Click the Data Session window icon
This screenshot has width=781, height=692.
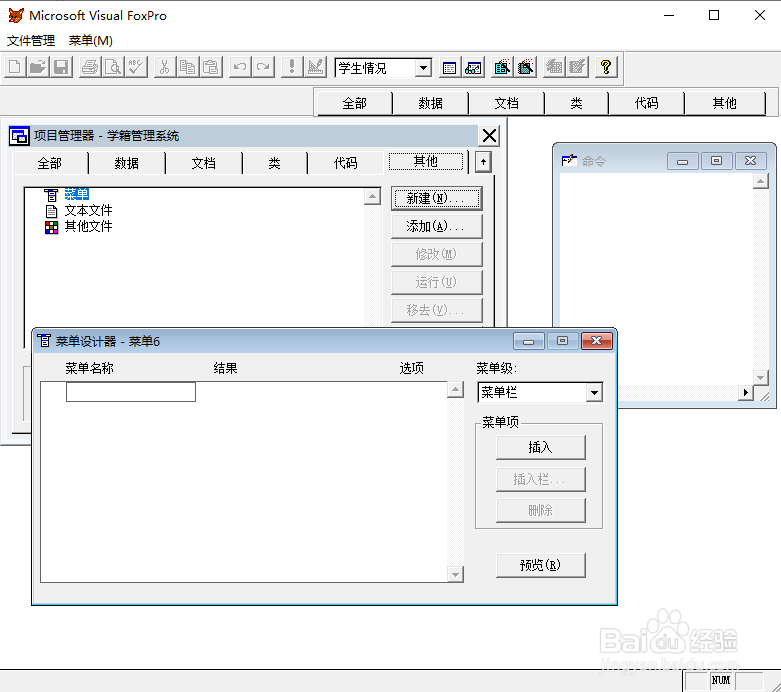pyautogui.click(x=473, y=67)
